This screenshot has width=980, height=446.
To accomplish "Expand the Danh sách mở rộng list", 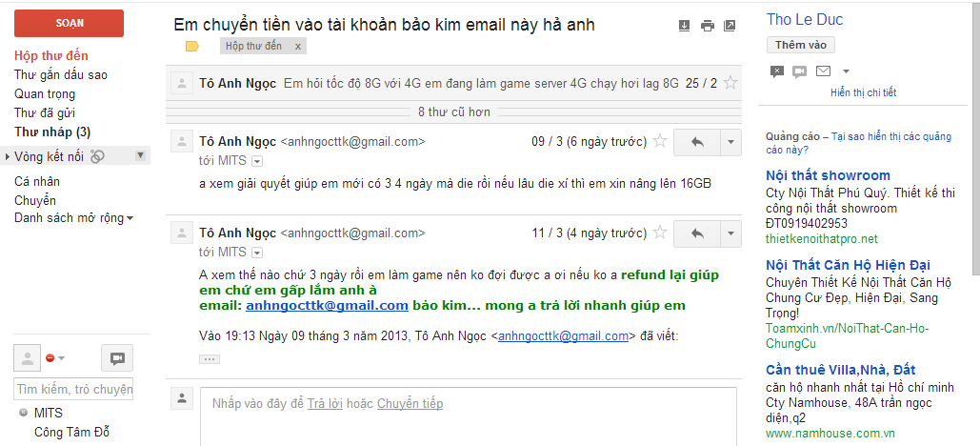I will point(73,218).
